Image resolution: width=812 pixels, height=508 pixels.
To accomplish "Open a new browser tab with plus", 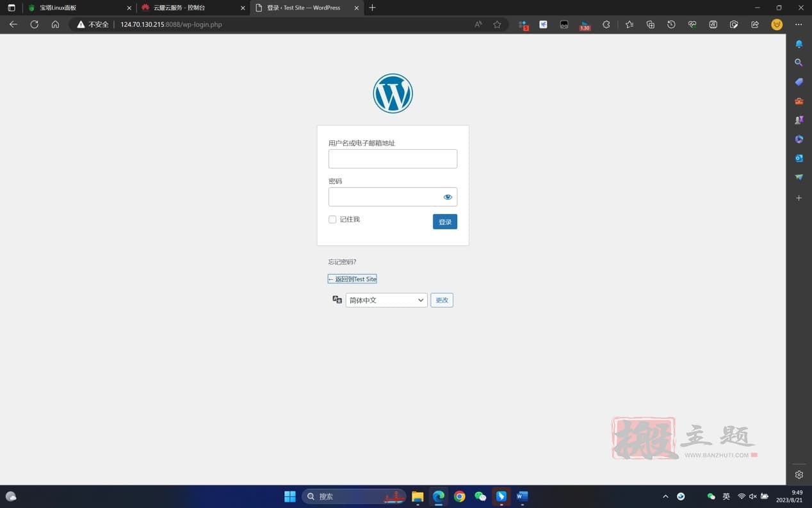I will point(373,8).
